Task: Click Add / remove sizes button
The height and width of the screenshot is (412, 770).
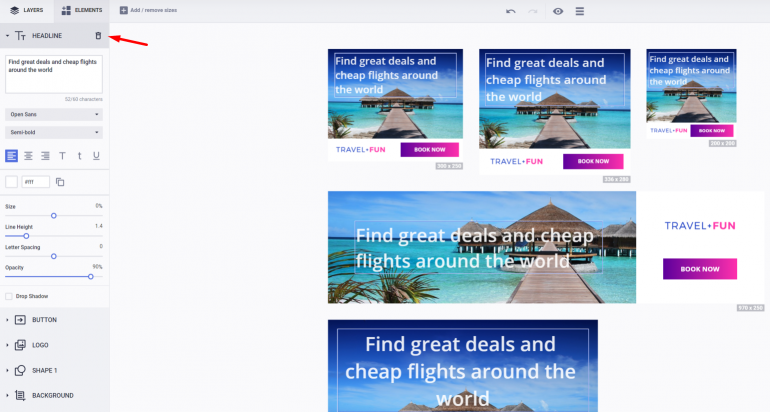Action: click(x=149, y=10)
